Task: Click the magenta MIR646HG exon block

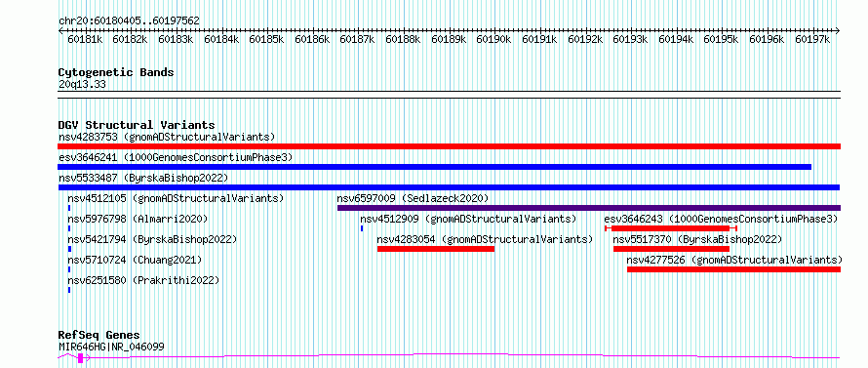Action: pyautogui.click(x=81, y=358)
